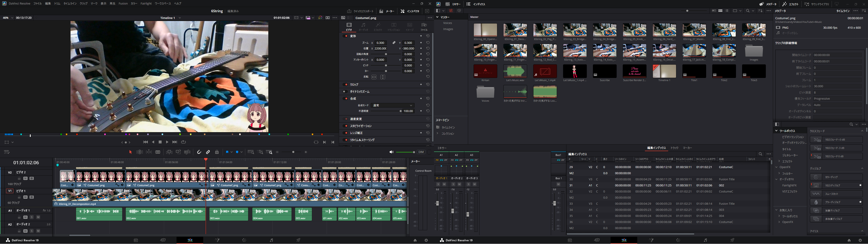
Task: Click the Loop playback icon
Action: [183, 142]
